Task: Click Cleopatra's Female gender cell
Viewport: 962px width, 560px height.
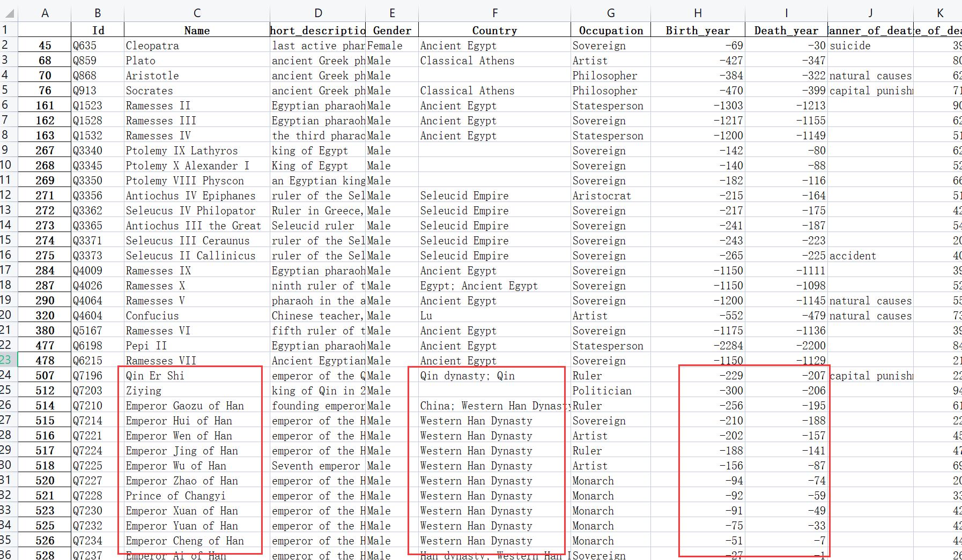Action: coord(392,46)
